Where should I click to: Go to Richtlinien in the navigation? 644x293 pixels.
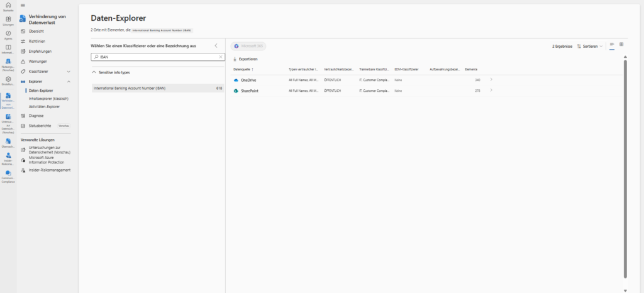point(37,41)
